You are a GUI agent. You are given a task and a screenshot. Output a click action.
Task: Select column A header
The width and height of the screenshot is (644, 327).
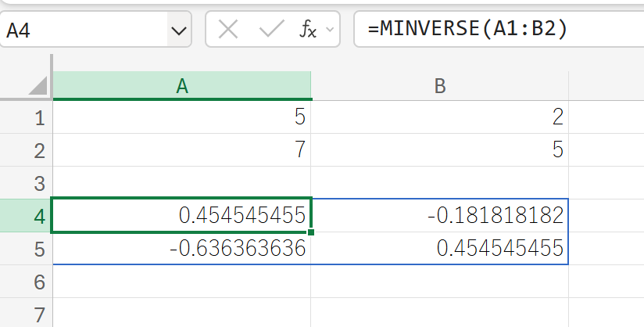[181, 87]
